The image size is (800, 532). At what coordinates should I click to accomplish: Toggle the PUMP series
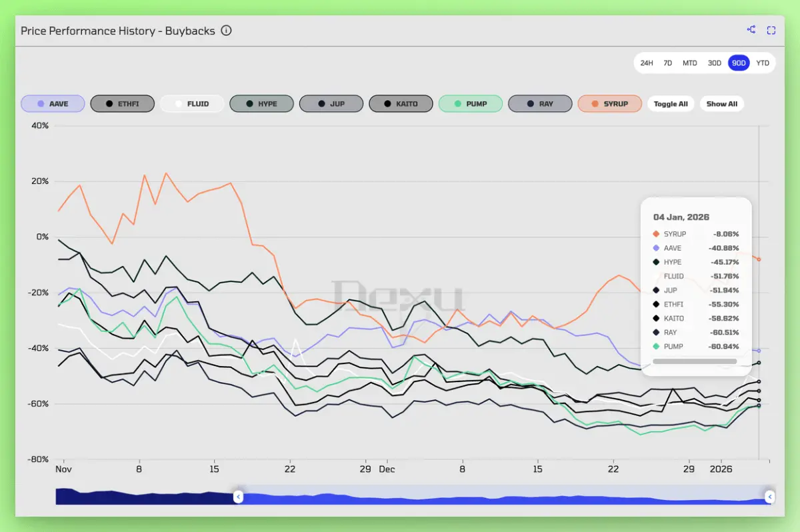tap(471, 103)
